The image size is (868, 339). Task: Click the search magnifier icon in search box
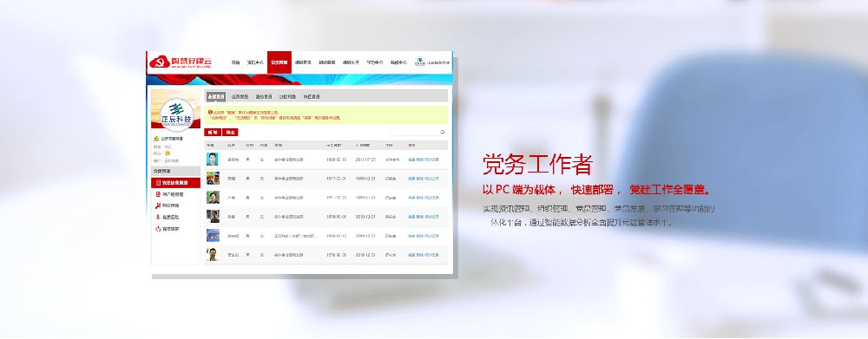click(442, 132)
